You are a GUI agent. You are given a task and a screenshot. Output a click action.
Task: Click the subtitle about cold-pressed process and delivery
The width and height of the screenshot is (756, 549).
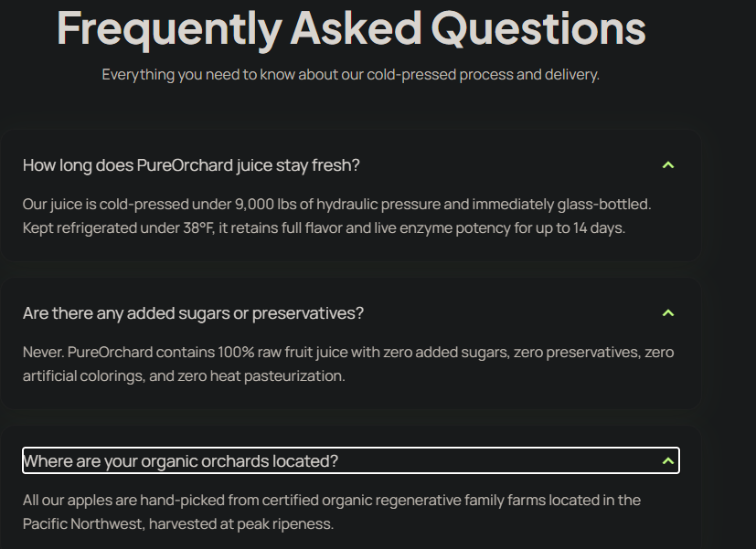350,75
